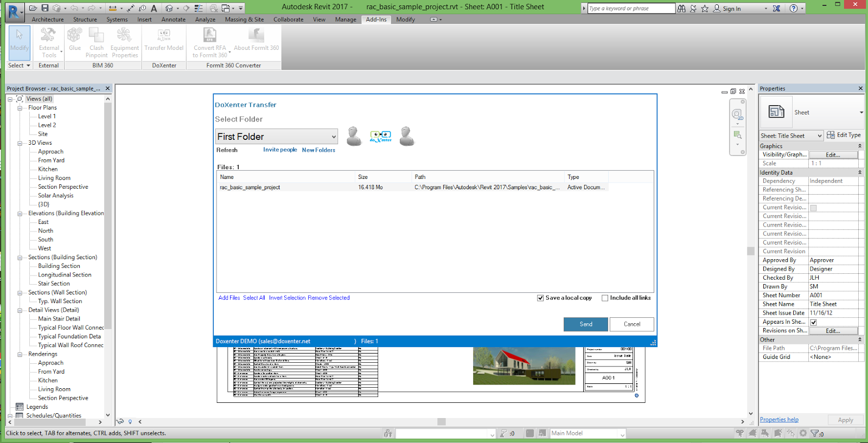Open the Massing & Site ribbon tab
Screen dimensions: 868x443
245,20
